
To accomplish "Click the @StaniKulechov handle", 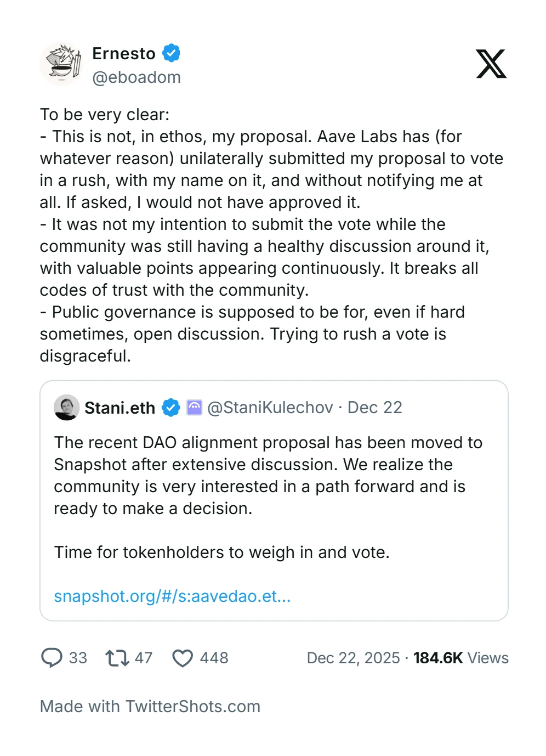I will click(x=270, y=408).
